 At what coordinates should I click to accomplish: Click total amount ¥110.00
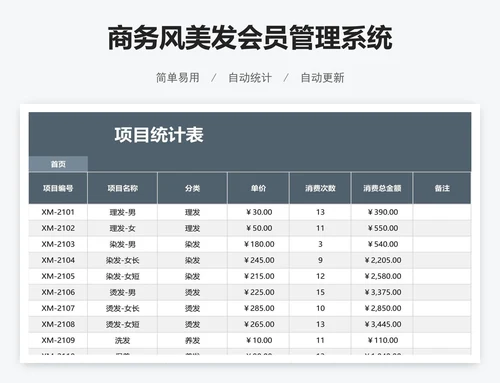pos(383,340)
